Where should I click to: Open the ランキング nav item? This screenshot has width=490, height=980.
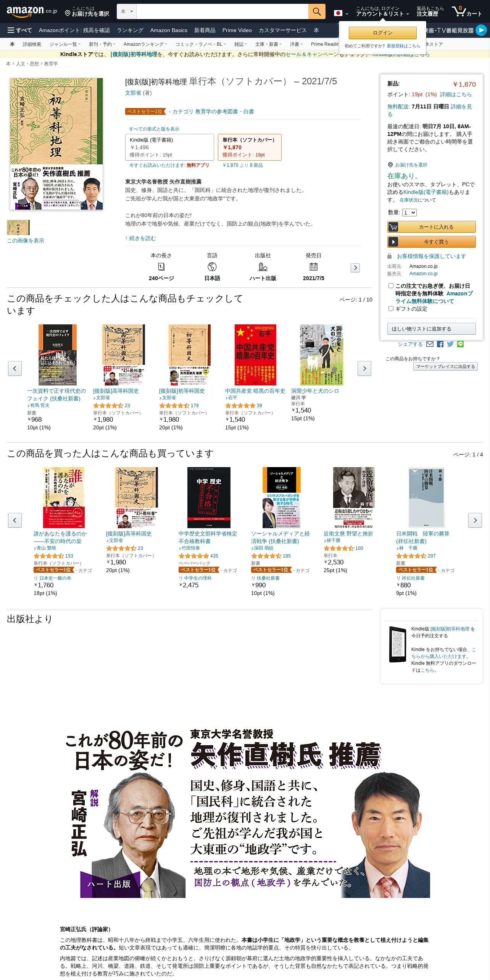(x=130, y=30)
